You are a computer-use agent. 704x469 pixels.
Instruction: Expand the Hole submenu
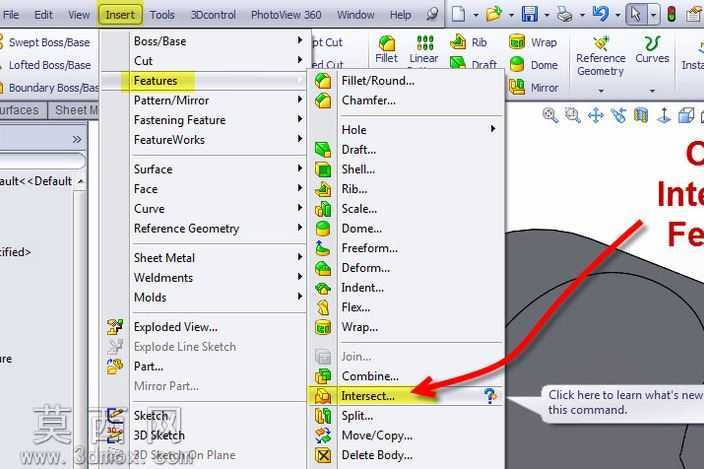tap(406, 130)
